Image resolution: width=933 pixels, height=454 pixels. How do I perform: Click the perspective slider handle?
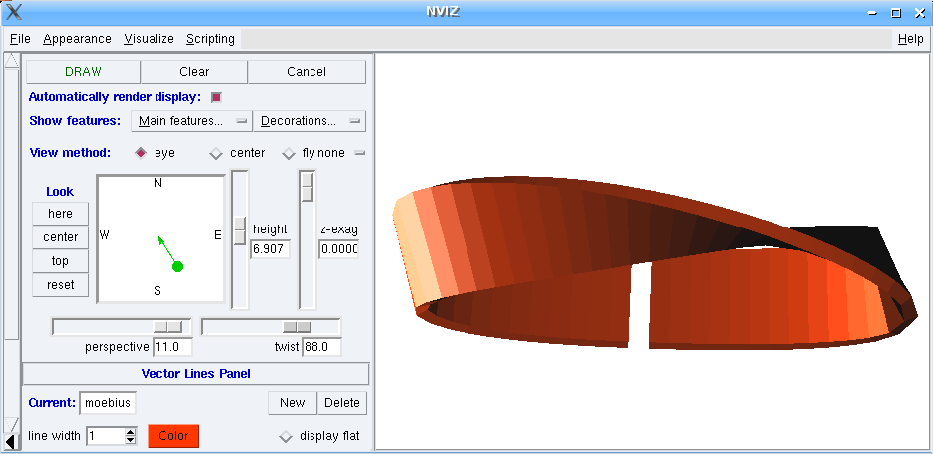click(167, 327)
